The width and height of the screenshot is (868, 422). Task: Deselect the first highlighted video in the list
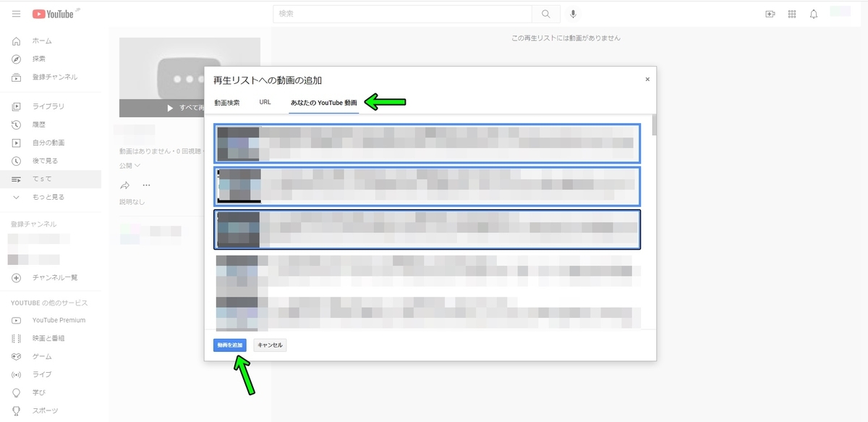pos(427,143)
